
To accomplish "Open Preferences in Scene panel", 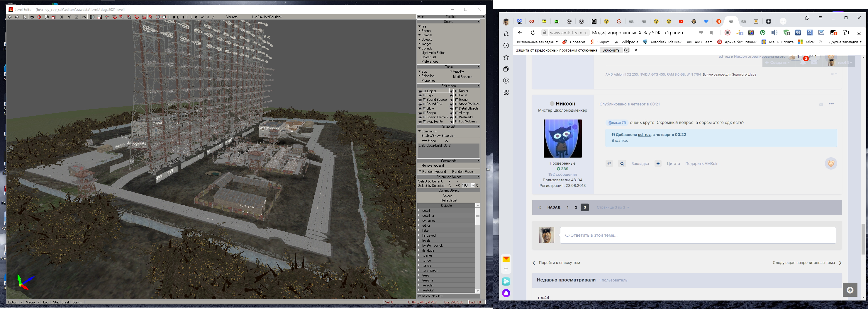I will [x=430, y=61].
